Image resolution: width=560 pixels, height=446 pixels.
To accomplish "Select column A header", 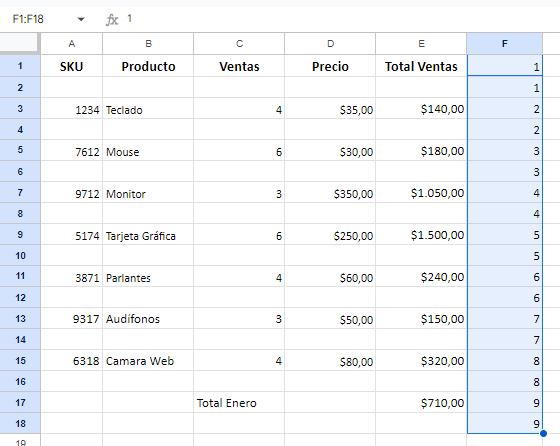I will (x=71, y=44).
